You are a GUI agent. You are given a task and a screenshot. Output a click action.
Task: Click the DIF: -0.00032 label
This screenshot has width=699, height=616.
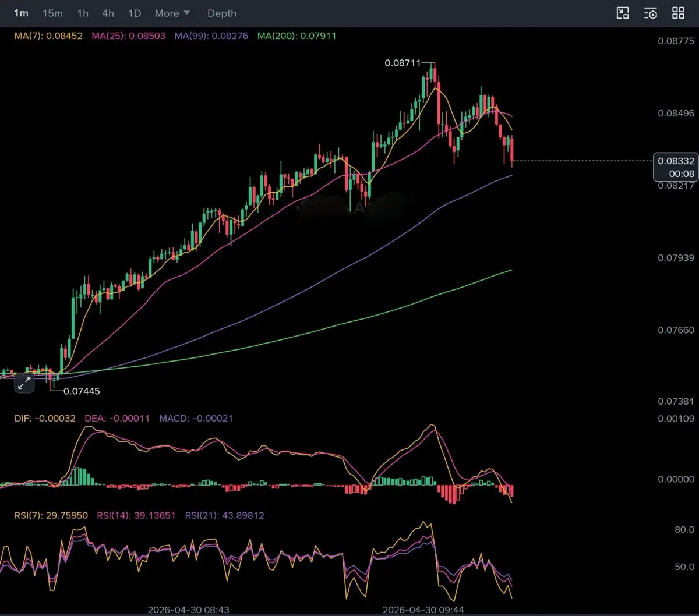click(x=45, y=418)
